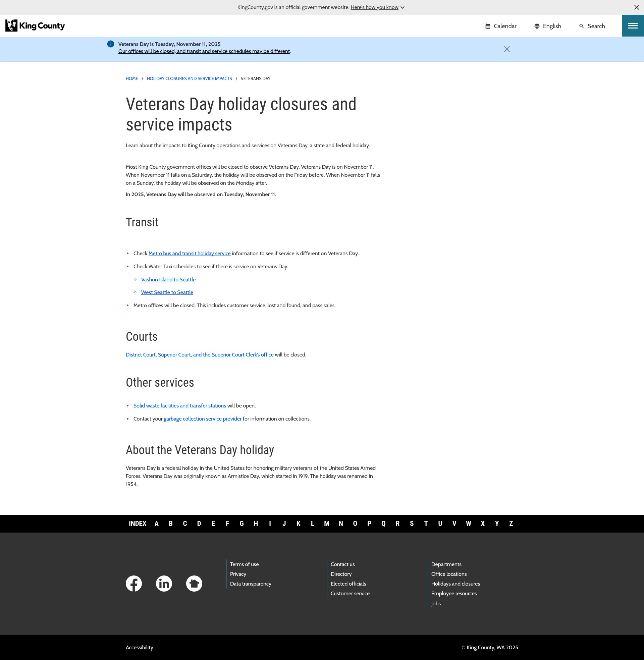Screen dimensions: 644x660
Task: Select index letter W
Action: [x=469, y=524]
